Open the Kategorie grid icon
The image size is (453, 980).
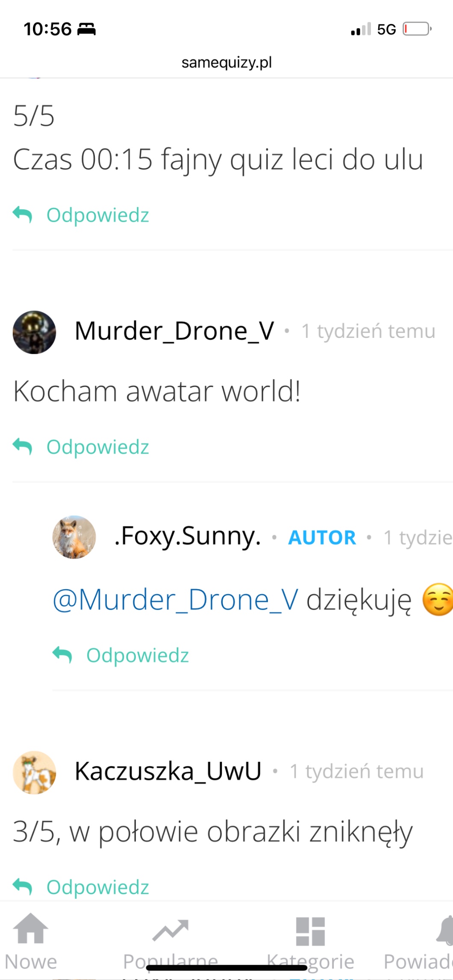310,931
